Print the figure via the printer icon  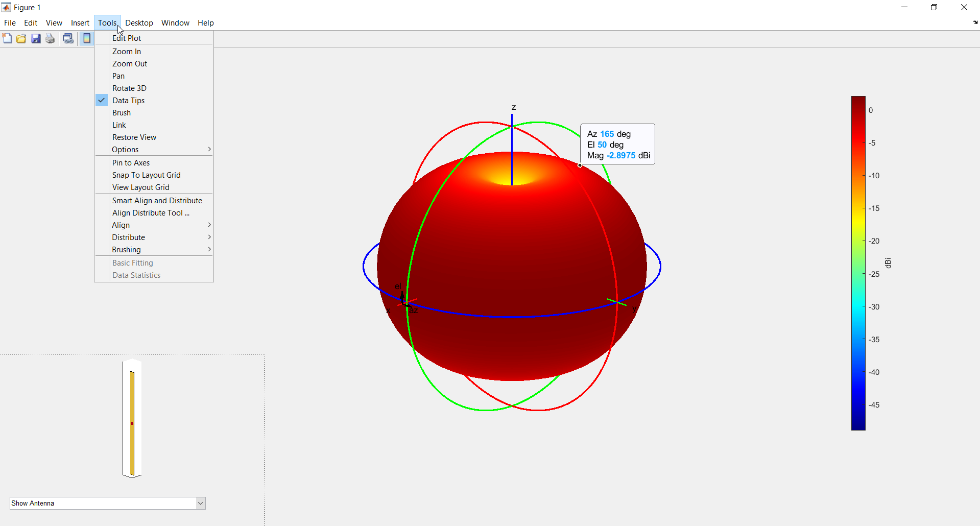point(50,38)
